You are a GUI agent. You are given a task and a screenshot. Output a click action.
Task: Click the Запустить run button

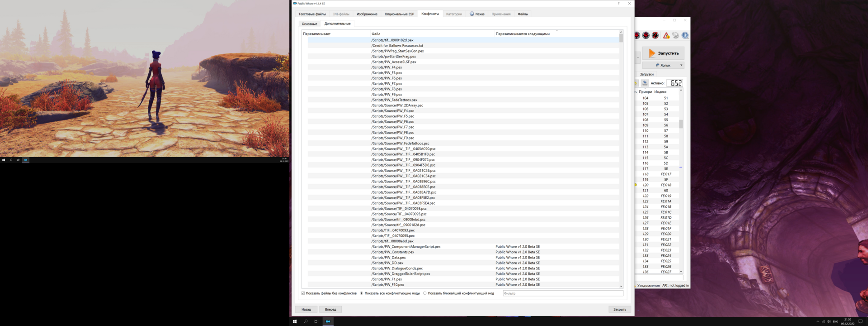[x=663, y=53]
